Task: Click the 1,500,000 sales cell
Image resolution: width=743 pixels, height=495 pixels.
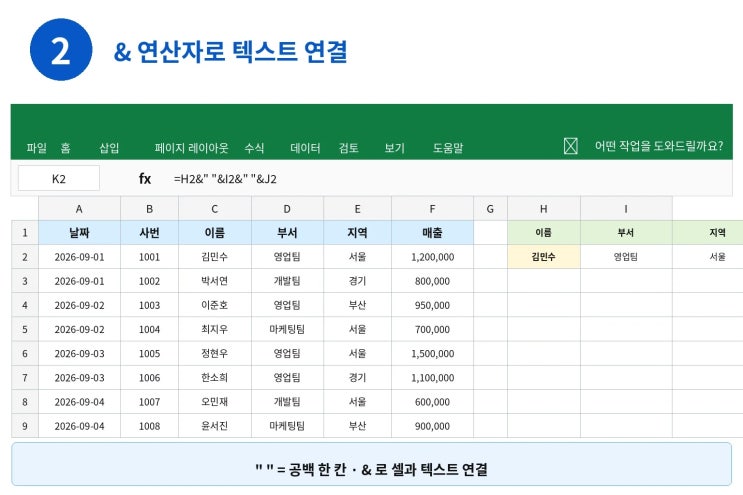Action: click(432, 353)
